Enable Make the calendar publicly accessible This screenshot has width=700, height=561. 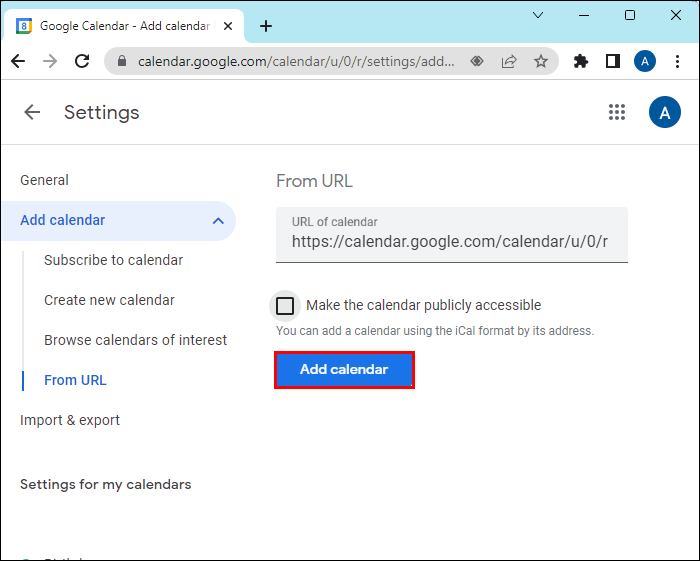[285, 306]
